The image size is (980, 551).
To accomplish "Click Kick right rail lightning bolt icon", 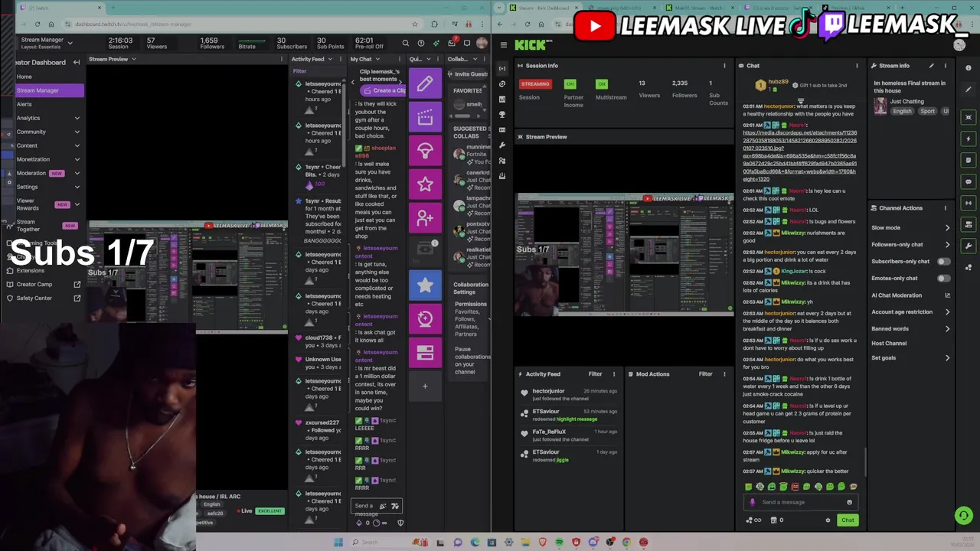I will pyautogui.click(x=969, y=139).
